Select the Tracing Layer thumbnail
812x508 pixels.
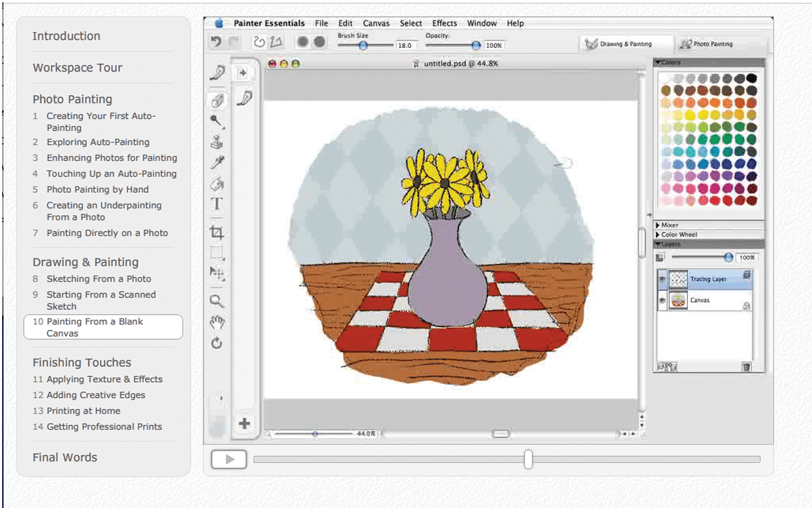click(x=678, y=279)
